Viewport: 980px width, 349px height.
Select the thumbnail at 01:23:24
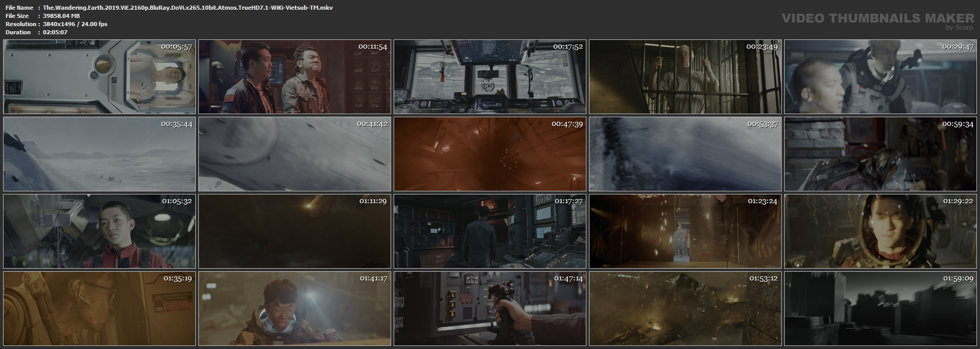click(x=685, y=231)
